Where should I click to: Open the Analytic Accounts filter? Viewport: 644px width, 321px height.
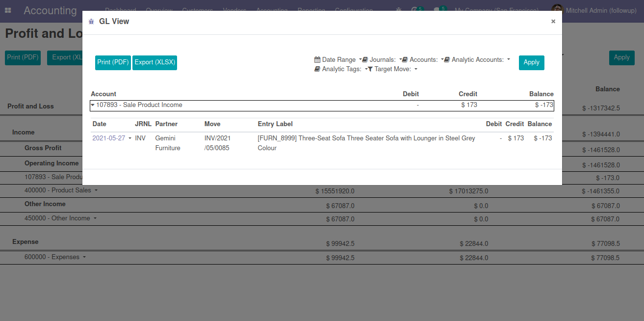coord(477,59)
